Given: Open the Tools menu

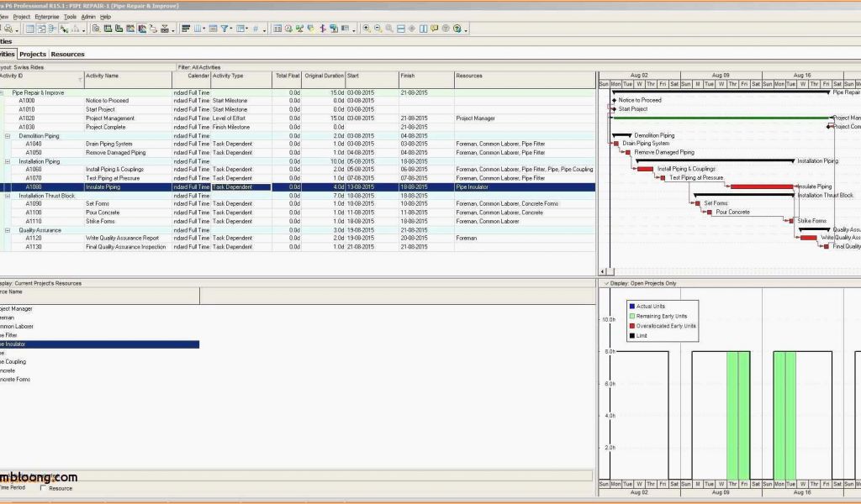Looking at the screenshot, I should (x=70, y=17).
